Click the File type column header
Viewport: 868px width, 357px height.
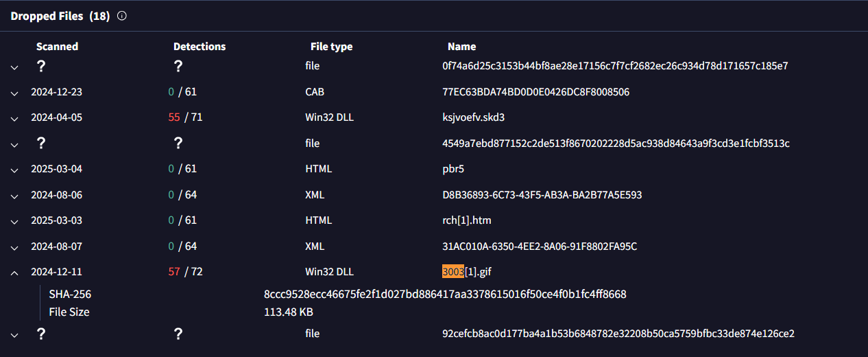(x=331, y=47)
